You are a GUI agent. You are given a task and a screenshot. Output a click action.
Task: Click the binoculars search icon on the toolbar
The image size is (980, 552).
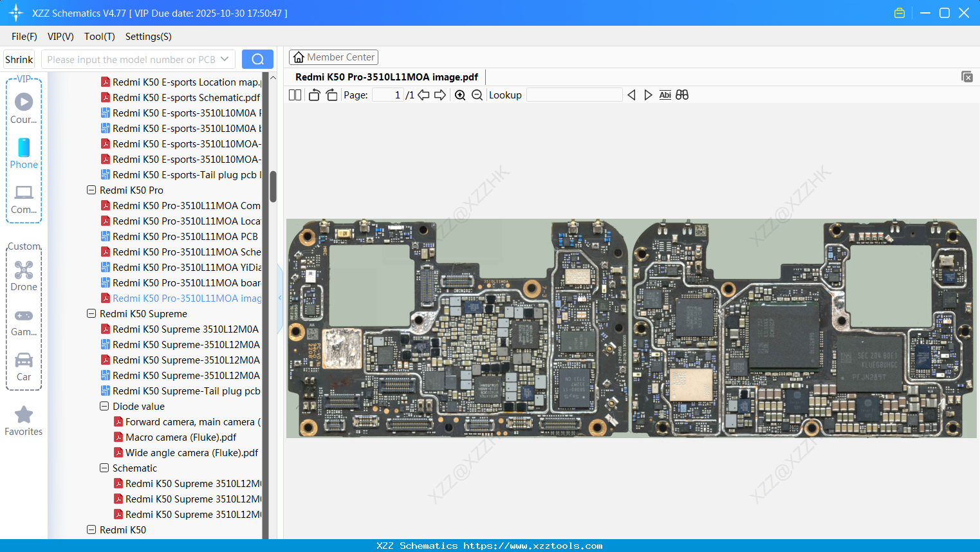coord(682,95)
